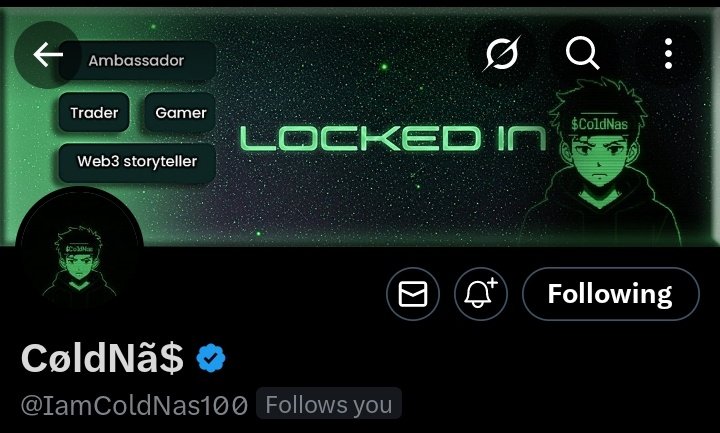View the blue verified badge details
The image size is (720, 433).
click(x=211, y=358)
